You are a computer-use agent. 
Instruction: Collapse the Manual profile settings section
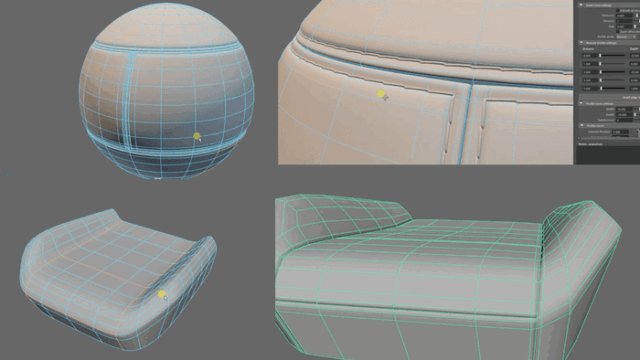coord(581,42)
